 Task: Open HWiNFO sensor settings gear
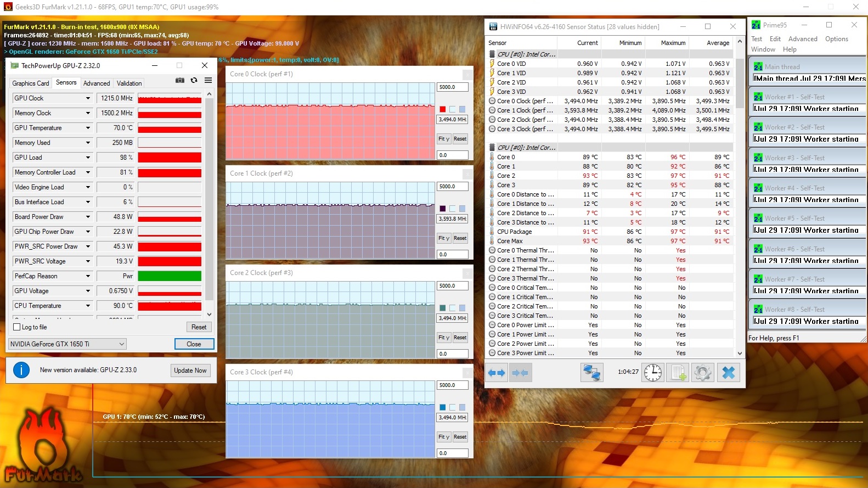coord(703,372)
